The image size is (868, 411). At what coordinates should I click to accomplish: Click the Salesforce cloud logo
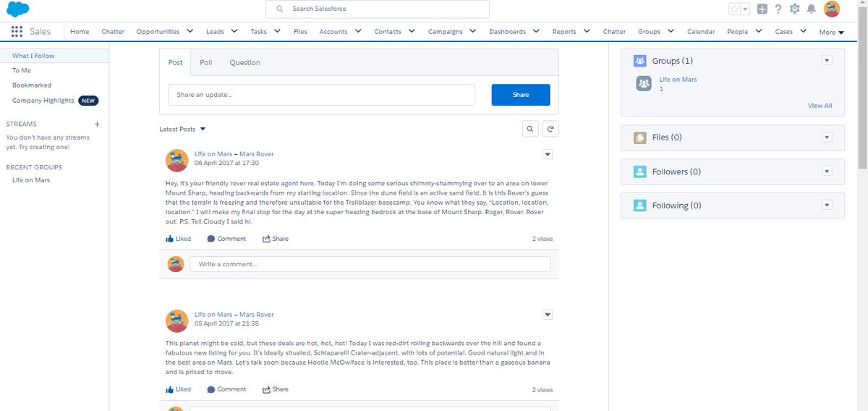pyautogui.click(x=17, y=9)
